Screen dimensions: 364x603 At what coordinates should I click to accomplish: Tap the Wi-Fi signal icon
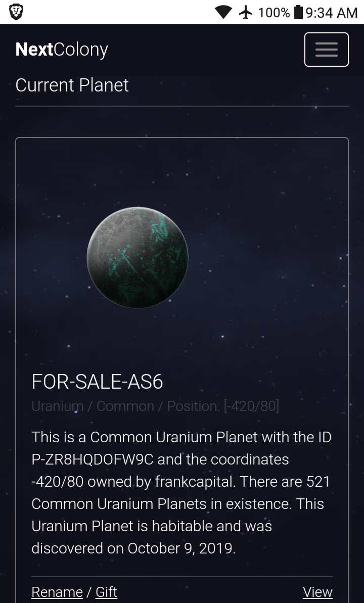point(223,12)
